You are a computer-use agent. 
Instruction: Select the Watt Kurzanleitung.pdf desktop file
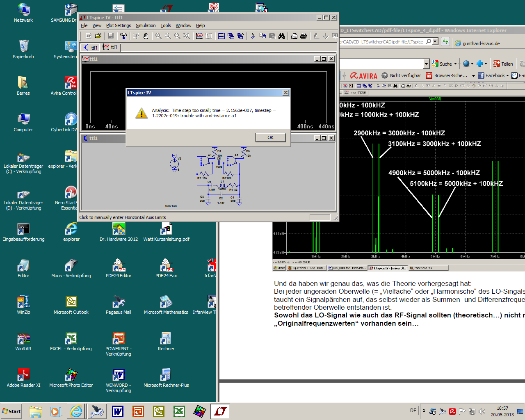(166, 232)
